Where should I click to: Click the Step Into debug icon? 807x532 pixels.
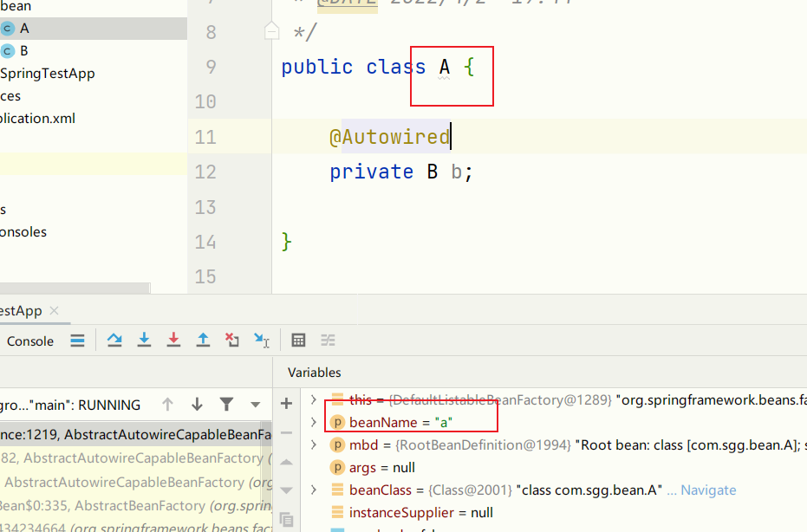(144, 341)
